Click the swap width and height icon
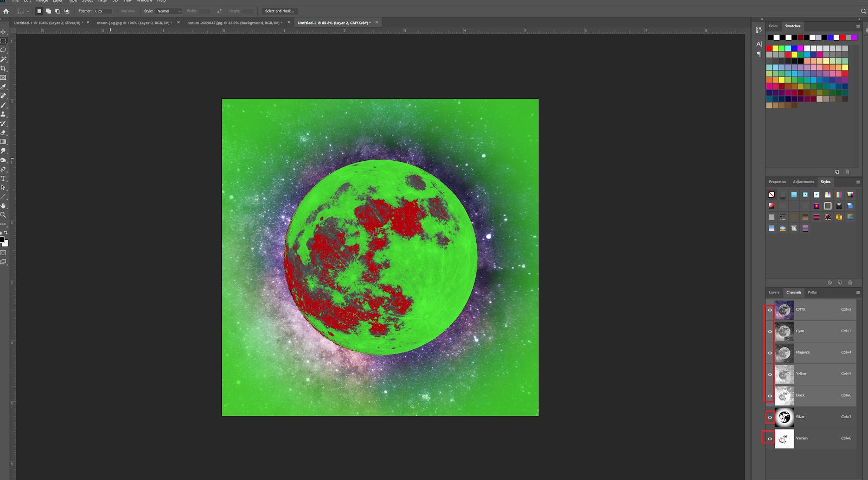 [x=219, y=11]
